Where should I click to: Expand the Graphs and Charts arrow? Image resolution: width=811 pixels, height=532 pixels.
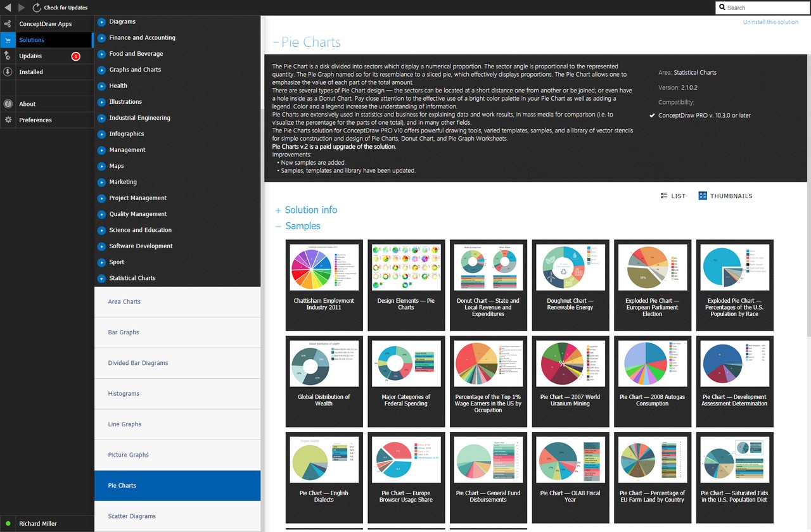pos(101,70)
